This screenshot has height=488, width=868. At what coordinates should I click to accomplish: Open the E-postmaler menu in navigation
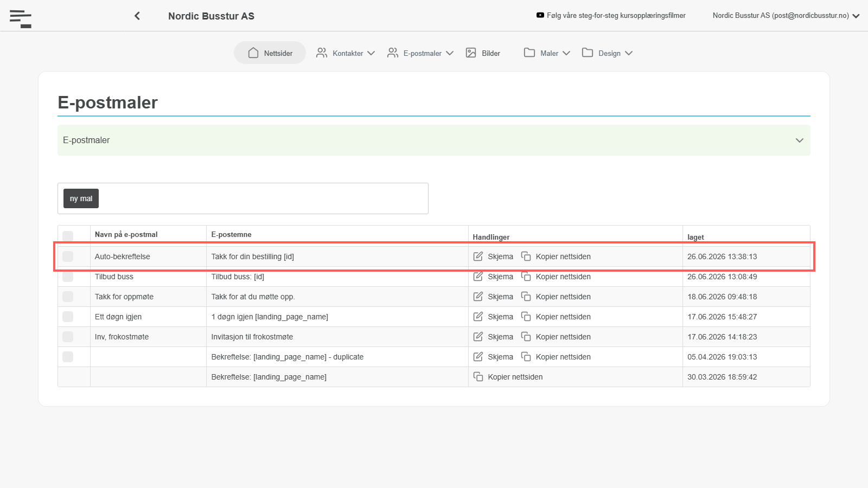(420, 53)
